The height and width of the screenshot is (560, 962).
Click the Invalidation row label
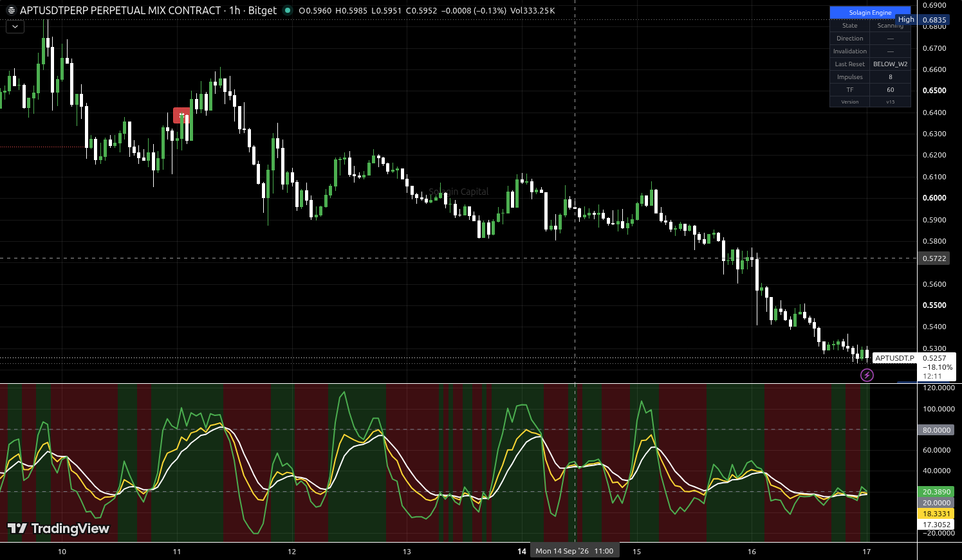pos(849,51)
